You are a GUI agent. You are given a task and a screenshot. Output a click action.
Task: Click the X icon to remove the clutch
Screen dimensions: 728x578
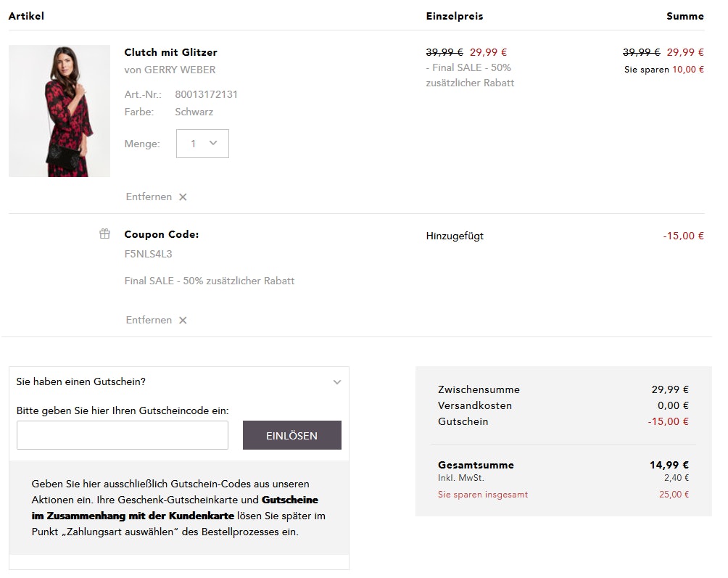pos(183,197)
